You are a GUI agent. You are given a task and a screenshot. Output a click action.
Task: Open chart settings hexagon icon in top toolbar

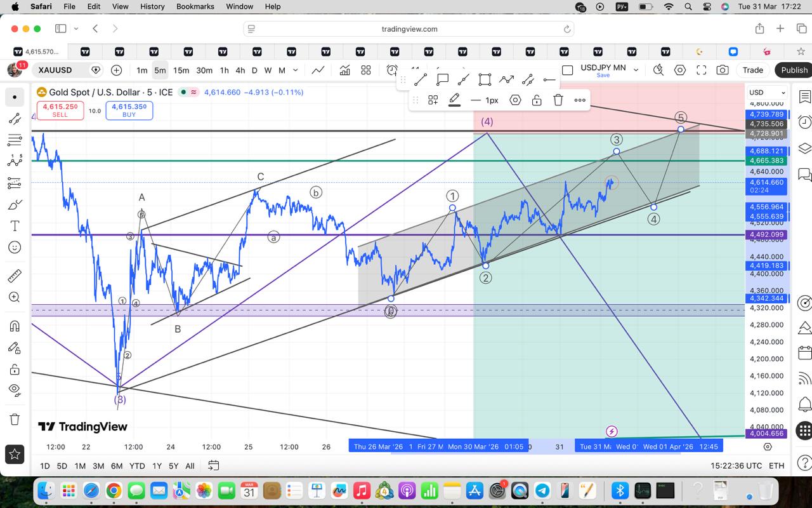tap(680, 70)
